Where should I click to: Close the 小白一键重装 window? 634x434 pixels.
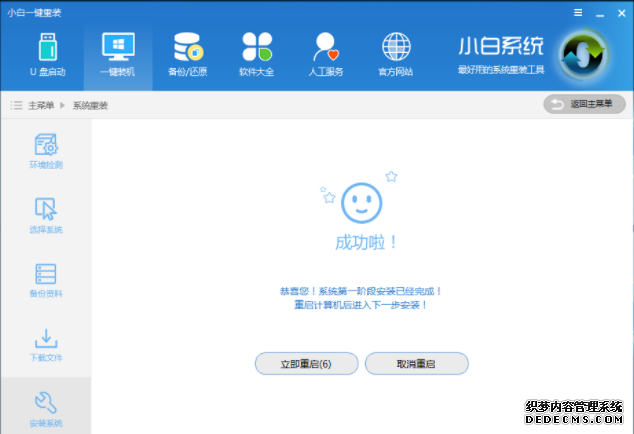622,13
